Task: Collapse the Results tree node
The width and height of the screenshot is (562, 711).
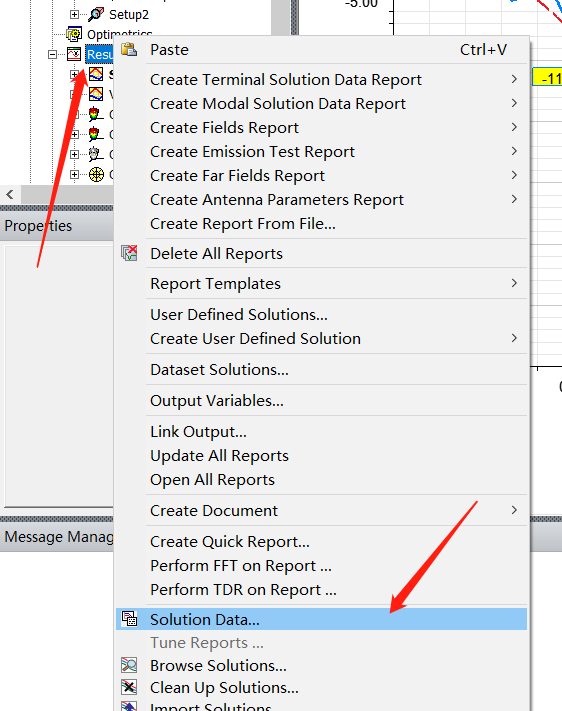Action: (x=53, y=54)
